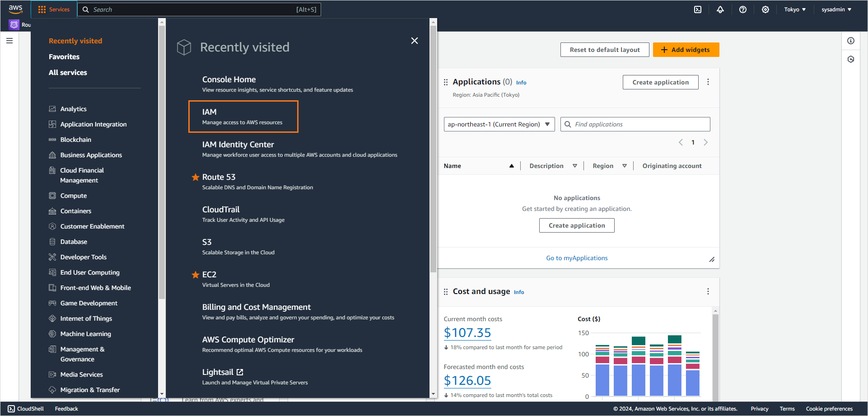Screen dimensions: 868x416
Task: Open Lightsail in new tab
Action: coord(223,372)
